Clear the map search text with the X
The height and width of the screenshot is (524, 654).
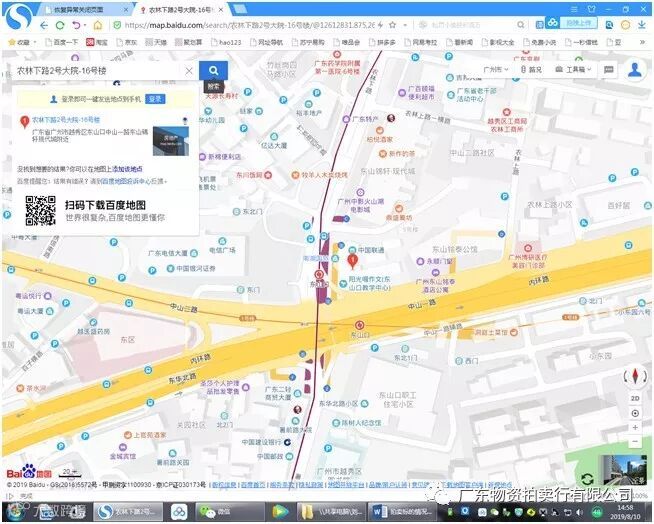pos(189,71)
